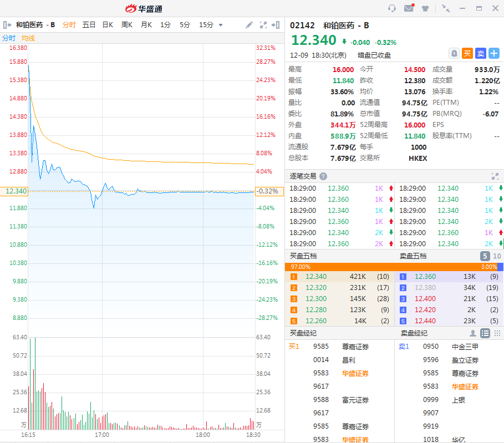Switch to the 分时 chart tab
The height and width of the screenshot is (443, 504).
pyautogui.click(x=69, y=25)
